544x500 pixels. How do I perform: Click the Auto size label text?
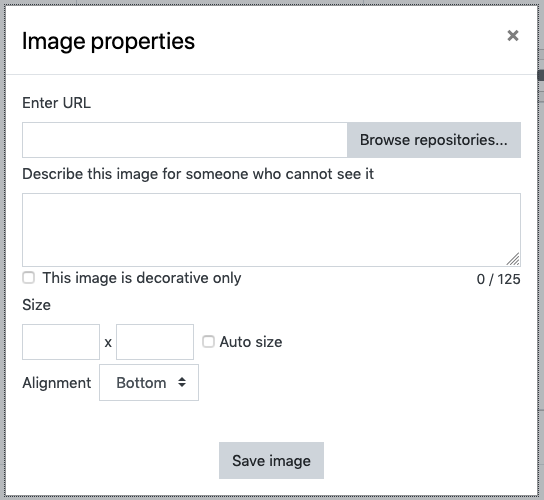(x=251, y=342)
